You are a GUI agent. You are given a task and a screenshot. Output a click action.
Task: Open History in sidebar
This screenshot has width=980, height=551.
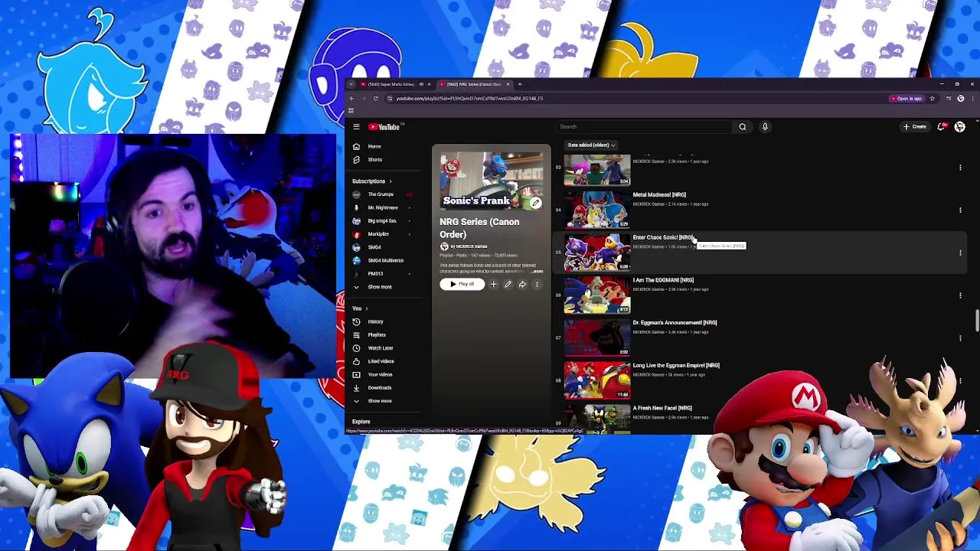[375, 321]
